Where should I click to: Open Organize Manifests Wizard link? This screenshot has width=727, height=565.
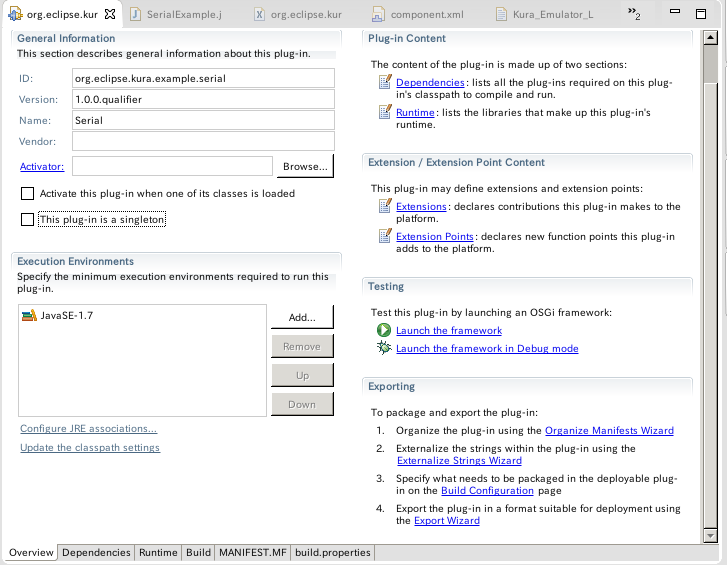(609, 431)
